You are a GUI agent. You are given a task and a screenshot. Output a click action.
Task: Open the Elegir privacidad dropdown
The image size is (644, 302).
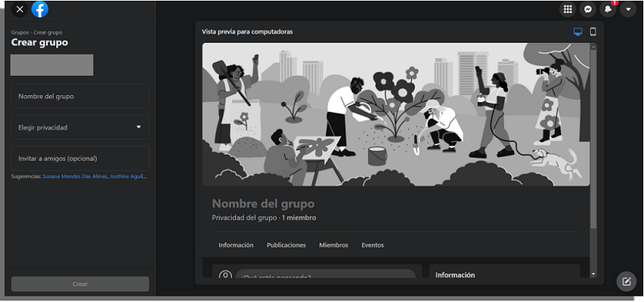(x=80, y=127)
